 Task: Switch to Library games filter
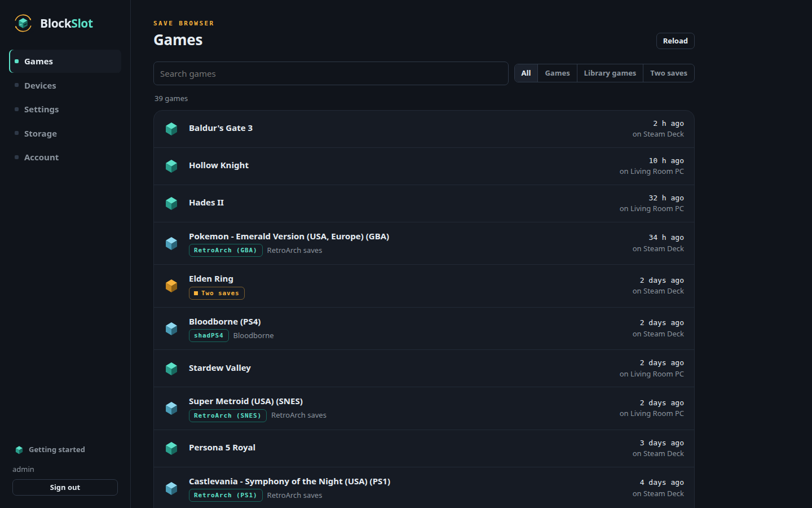(x=610, y=73)
